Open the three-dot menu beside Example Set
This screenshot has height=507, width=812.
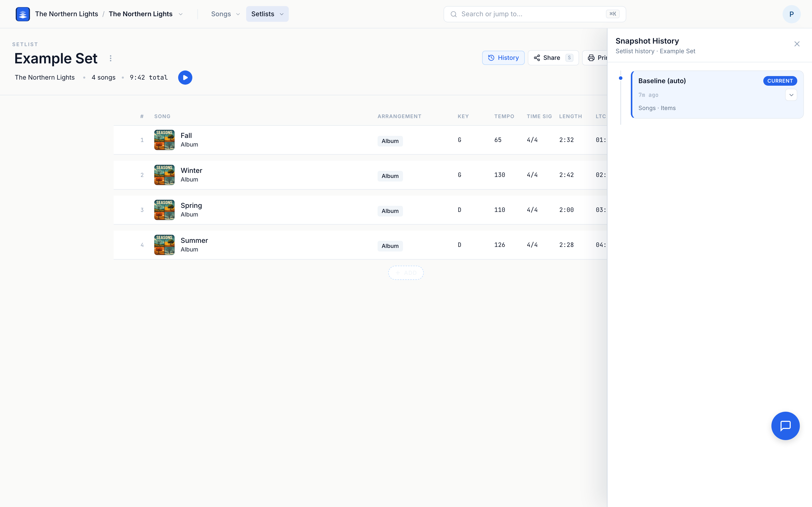point(110,58)
